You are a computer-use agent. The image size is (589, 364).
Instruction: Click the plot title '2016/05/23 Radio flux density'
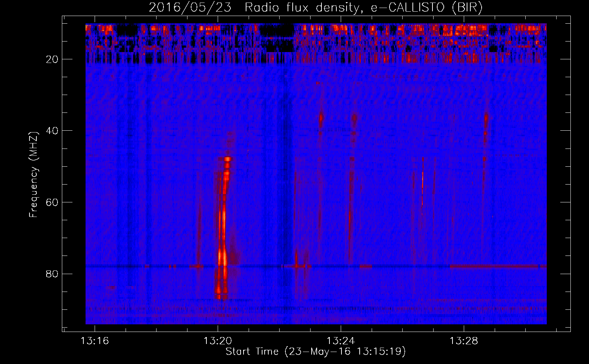(316, 7)
